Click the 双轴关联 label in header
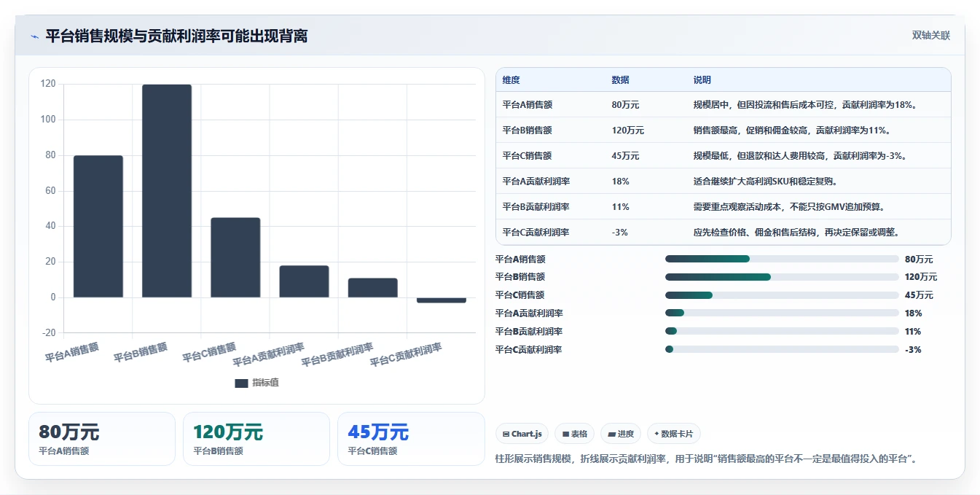The image size is (980, 495). [930, 36]
